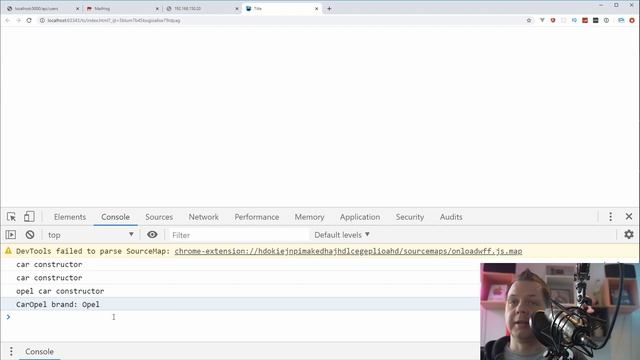Viewport: 640px width, 360px height.
Task: Select the Console tab
Action: tap(116, 217)
